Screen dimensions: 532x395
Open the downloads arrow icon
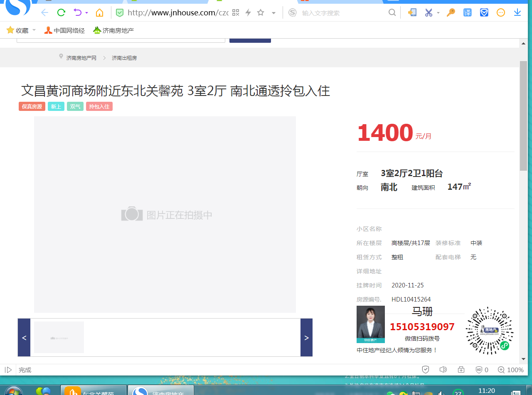coord(517,12)
